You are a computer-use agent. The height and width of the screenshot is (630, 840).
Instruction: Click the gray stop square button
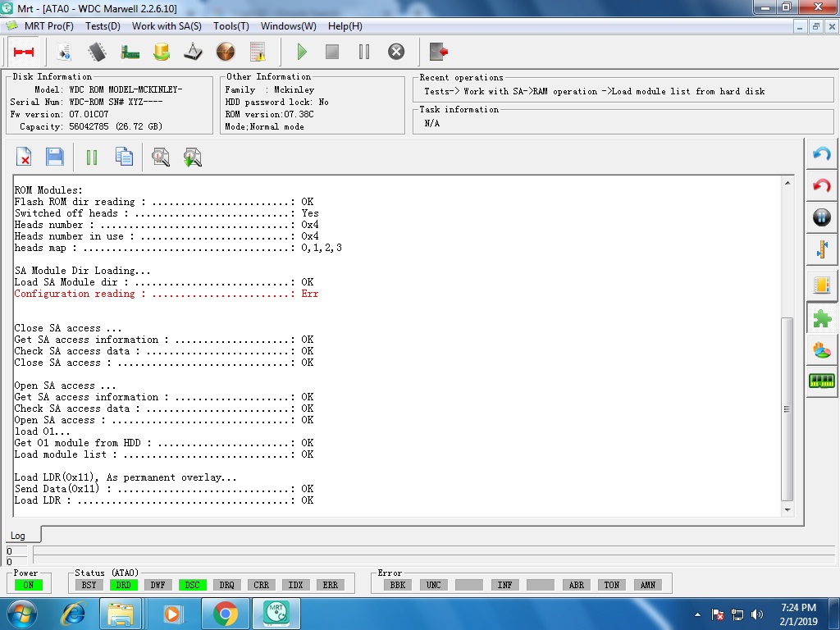click(332, 52)
